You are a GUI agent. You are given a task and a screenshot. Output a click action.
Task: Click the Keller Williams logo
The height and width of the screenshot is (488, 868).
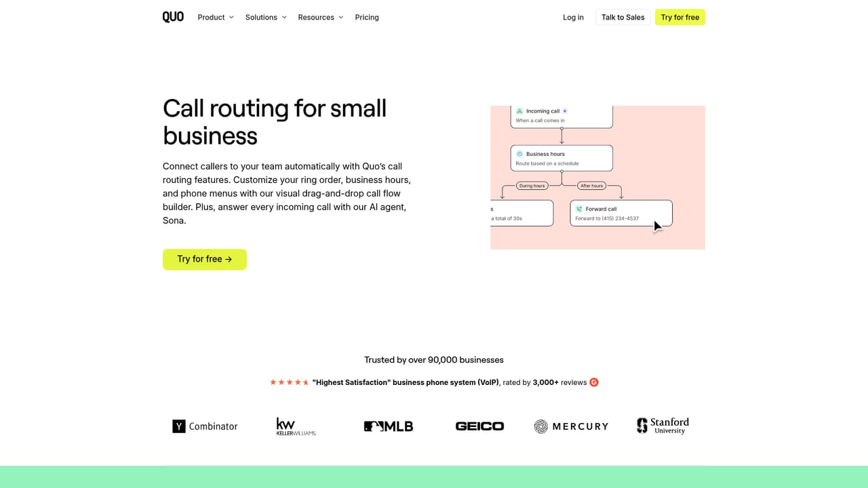tap(296, 426)
